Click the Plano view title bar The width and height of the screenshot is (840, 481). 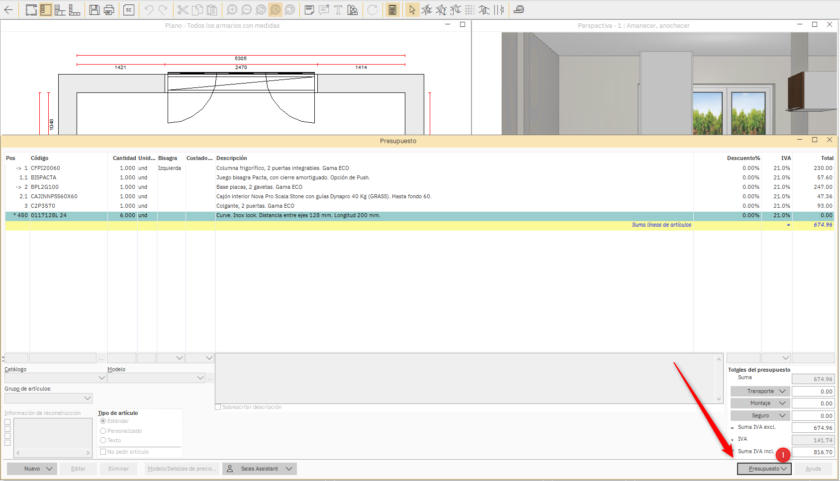click(x=222, y=25)
